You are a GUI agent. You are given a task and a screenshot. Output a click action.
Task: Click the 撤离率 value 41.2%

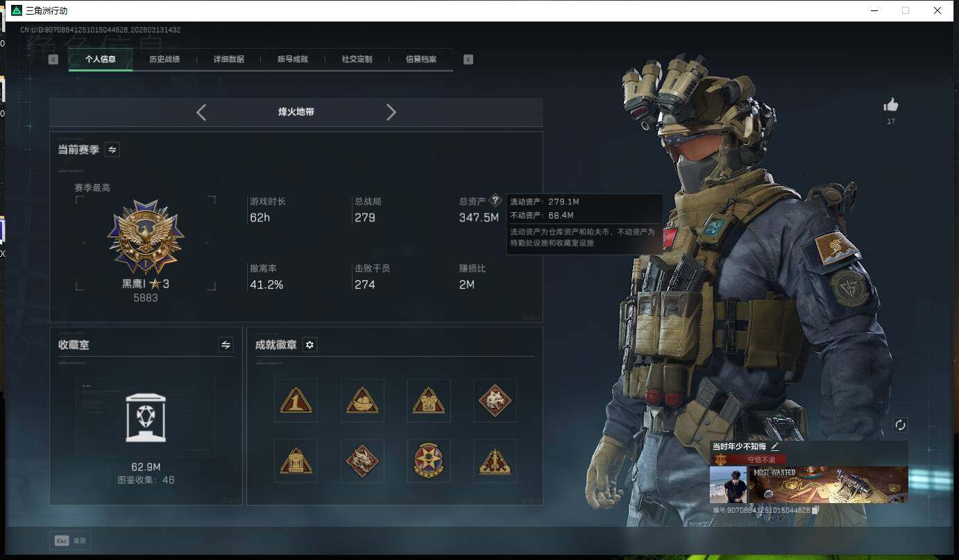(266, 285)
